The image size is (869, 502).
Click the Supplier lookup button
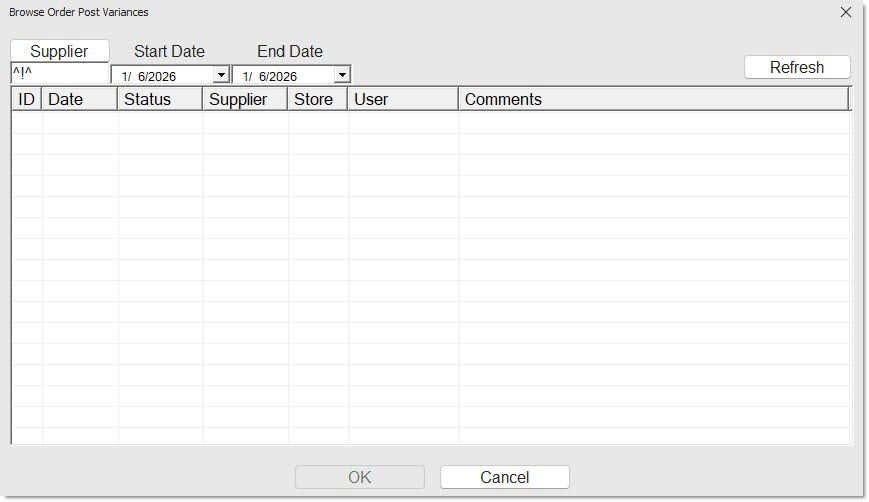tap(59, 51)
